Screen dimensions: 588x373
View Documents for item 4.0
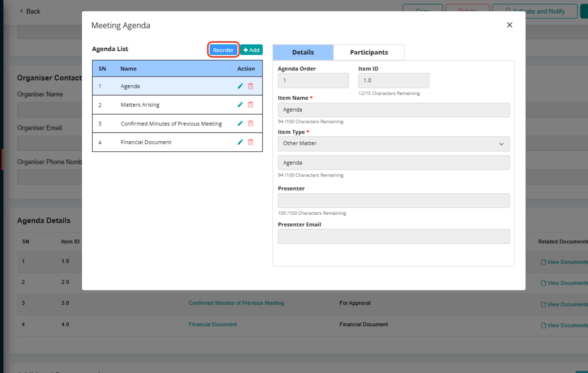point(564,325)
